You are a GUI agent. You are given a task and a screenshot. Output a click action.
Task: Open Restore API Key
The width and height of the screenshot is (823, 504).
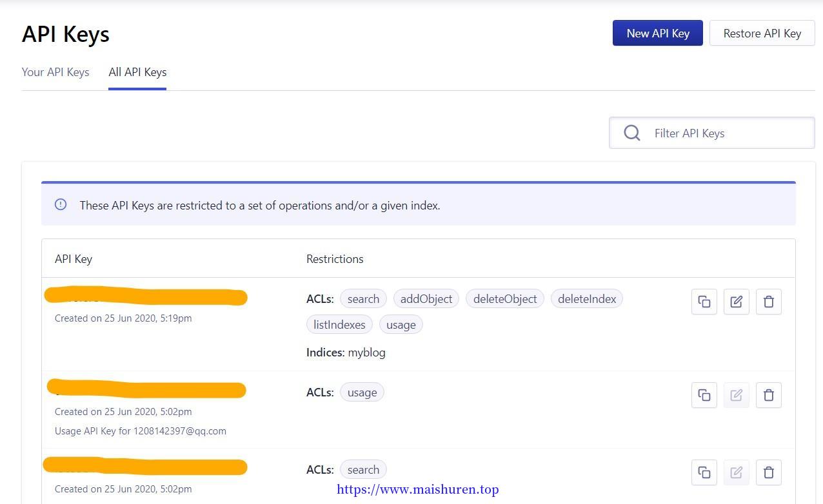pyautogui.click(x=762, y=33)
